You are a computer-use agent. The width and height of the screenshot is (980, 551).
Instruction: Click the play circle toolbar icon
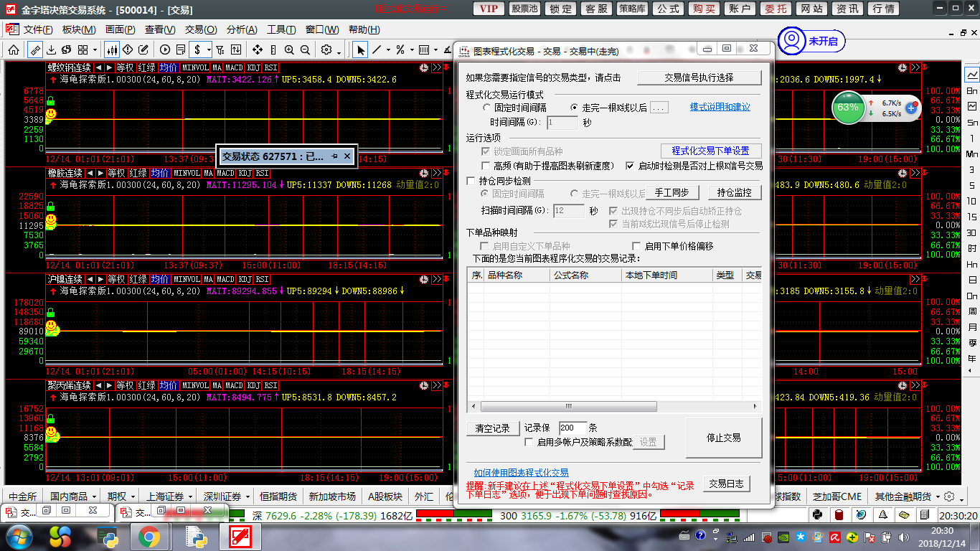point(165,50)
